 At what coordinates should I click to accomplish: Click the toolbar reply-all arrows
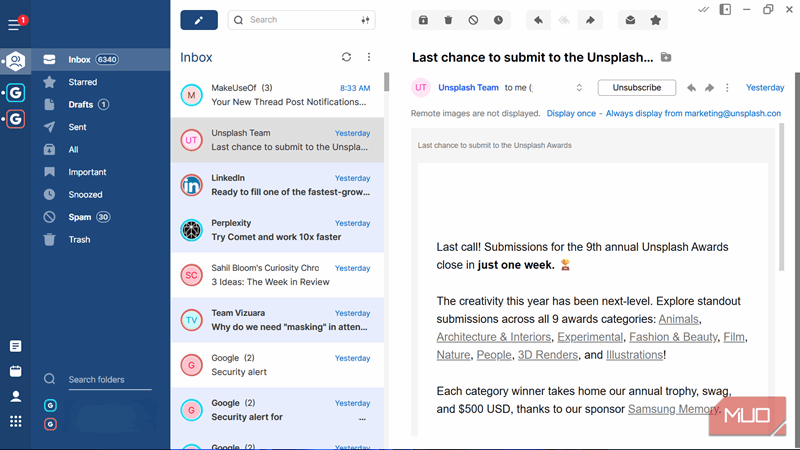click(564, 20)
